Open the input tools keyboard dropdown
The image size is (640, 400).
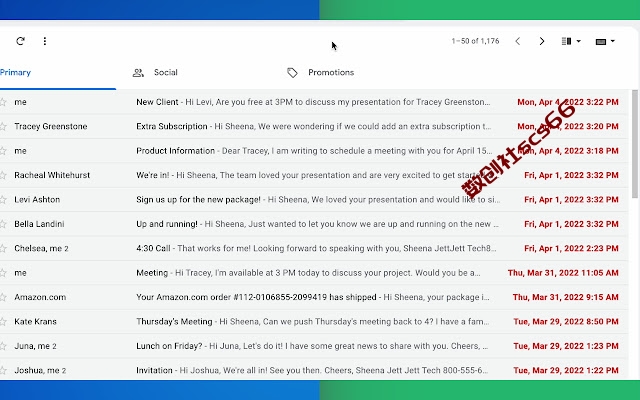(x=605, y=41)
